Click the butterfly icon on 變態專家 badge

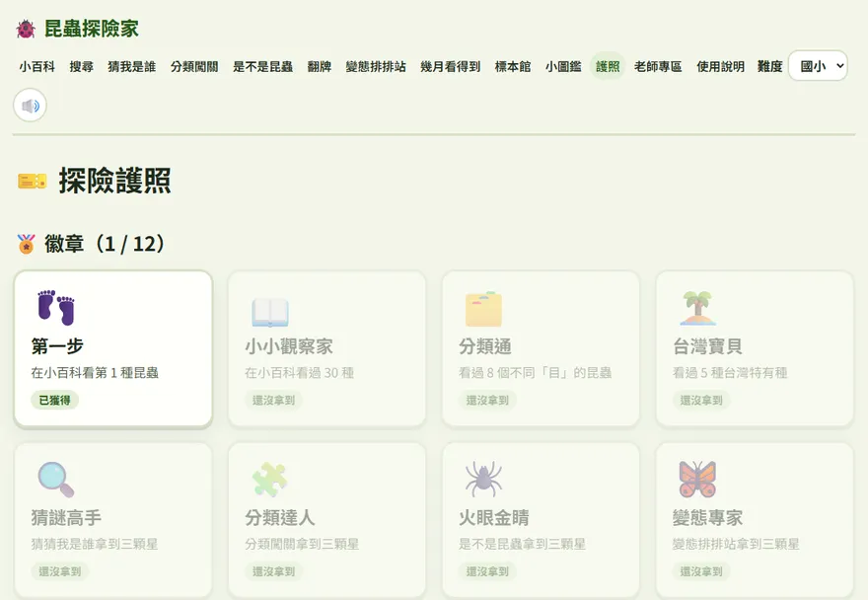click(697, 480)
